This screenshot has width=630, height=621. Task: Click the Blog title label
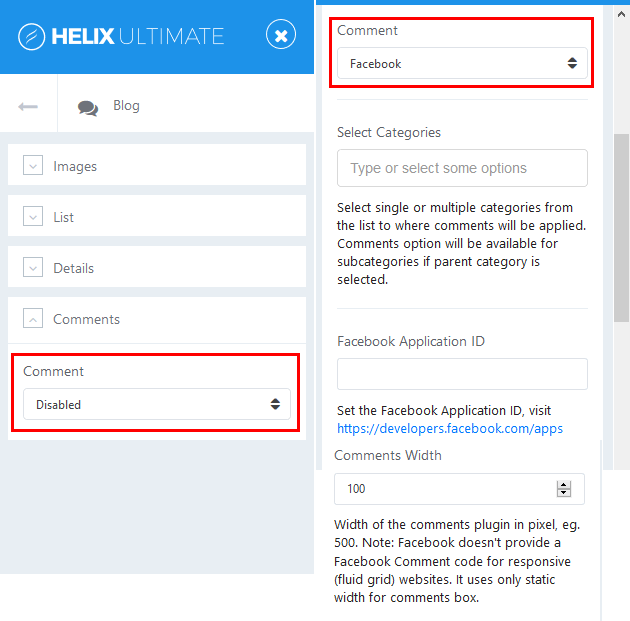point(126,106)
